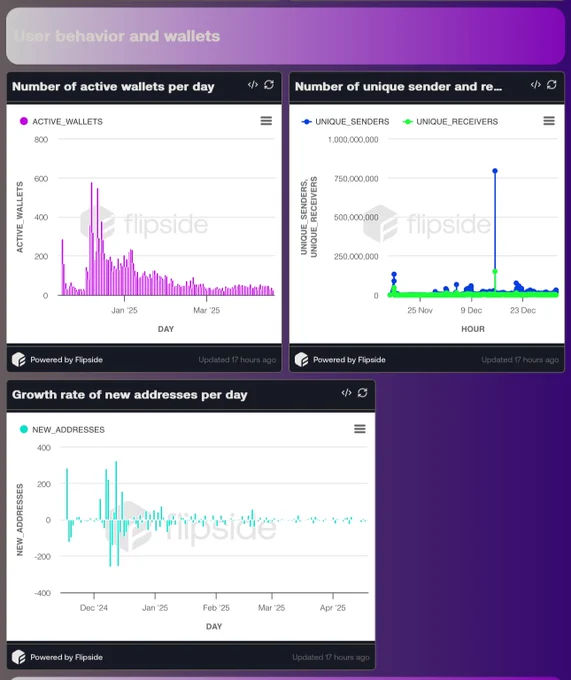The width and height of the screenshot is (571, 680).
Task: Toggle UNIQUE_SENDERS legend series
Action: pyautogui.click(x=346, y=121)
